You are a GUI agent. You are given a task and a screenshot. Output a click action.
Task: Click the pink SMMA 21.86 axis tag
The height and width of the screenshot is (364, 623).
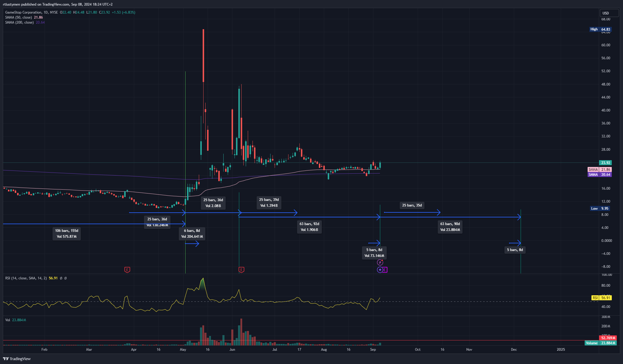point(599,170)
